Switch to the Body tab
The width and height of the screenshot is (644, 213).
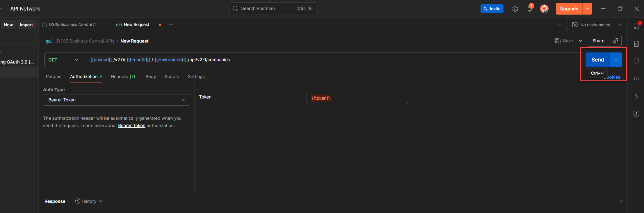click(151, 77)
